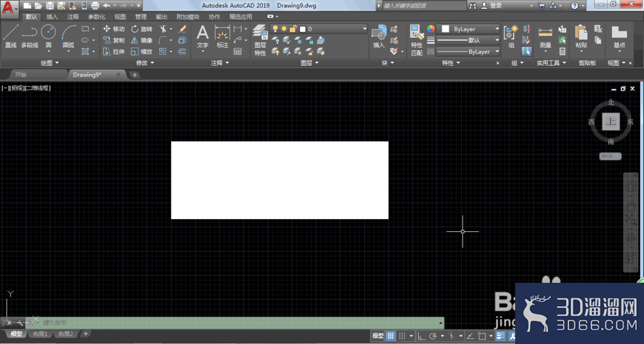Activate the Scale (缩放) command
Image resolution: width=644 pixels, height=344 pixels.
pyautogui.click(x=142, y=52)
